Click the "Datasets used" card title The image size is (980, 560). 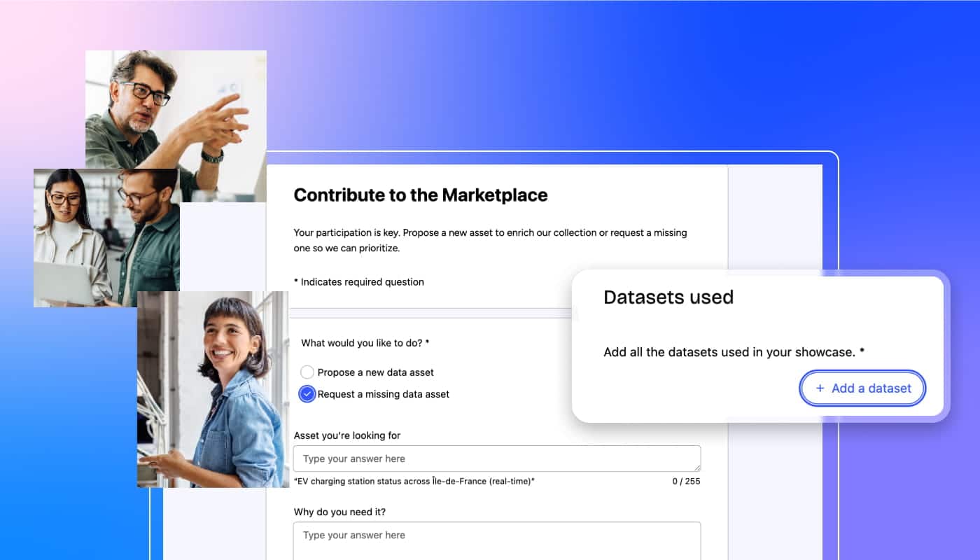[x=668, y=297]
